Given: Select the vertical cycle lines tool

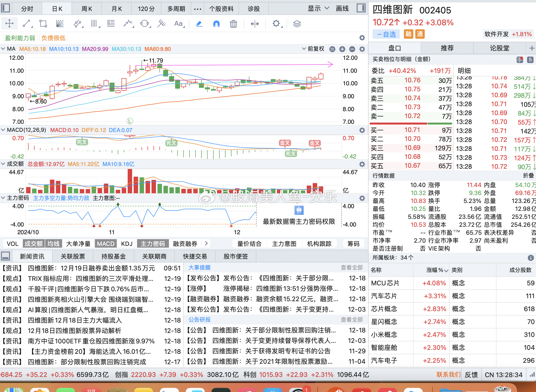Looking at the screenshot, I should pos(95,24).
